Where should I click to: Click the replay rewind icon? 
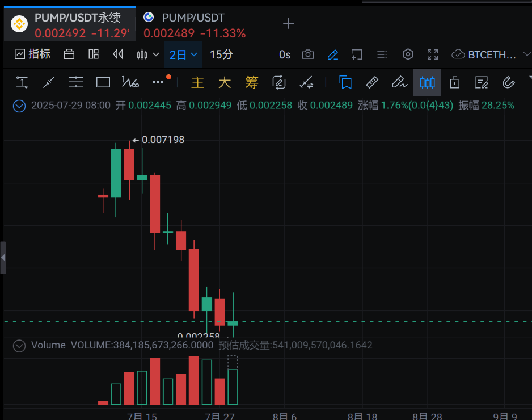pyautogui.click(x=118, y=54)
